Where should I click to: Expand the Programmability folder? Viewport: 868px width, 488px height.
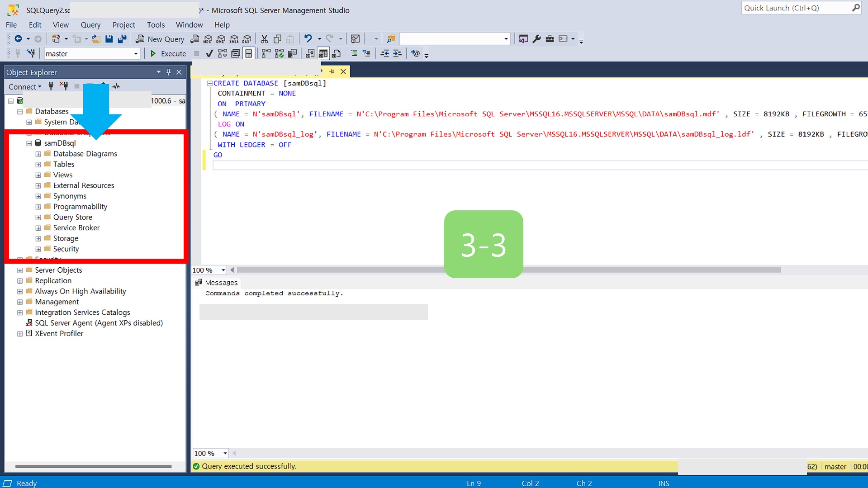(38, 207)
